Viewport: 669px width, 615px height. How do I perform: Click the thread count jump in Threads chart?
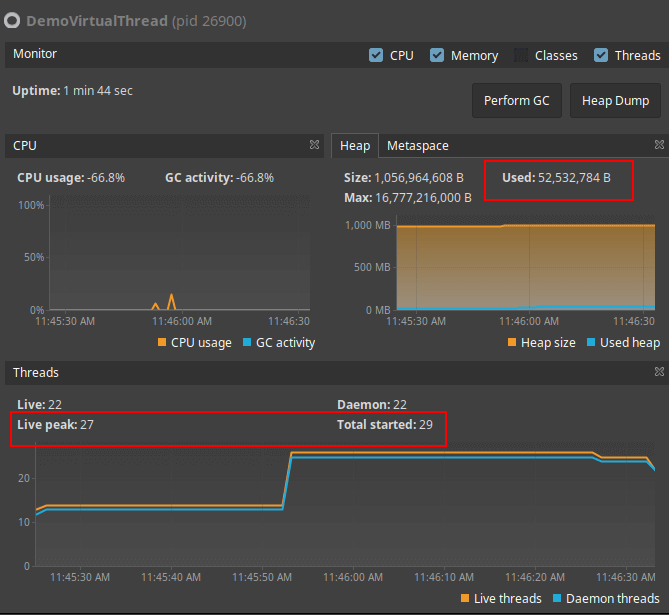coord(287,480)
